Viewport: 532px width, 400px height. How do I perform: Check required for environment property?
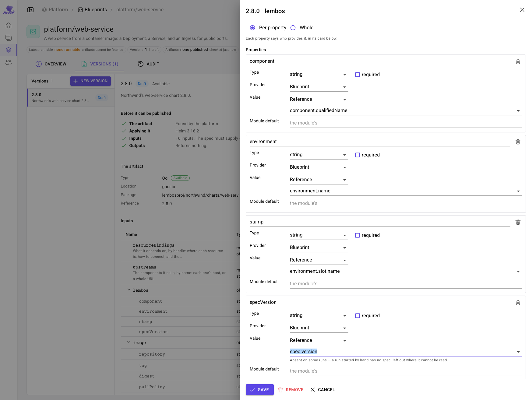click(x=358, y=155)
